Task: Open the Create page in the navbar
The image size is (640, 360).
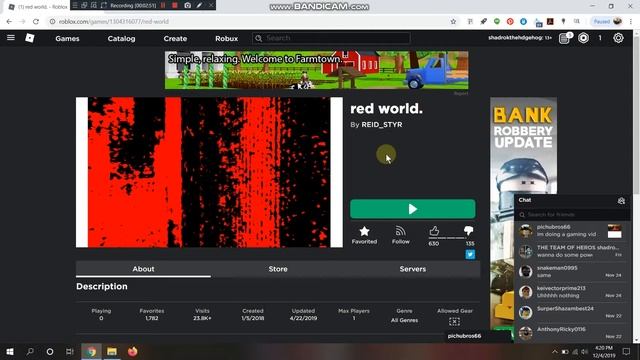Action: [x=175, y=38]
